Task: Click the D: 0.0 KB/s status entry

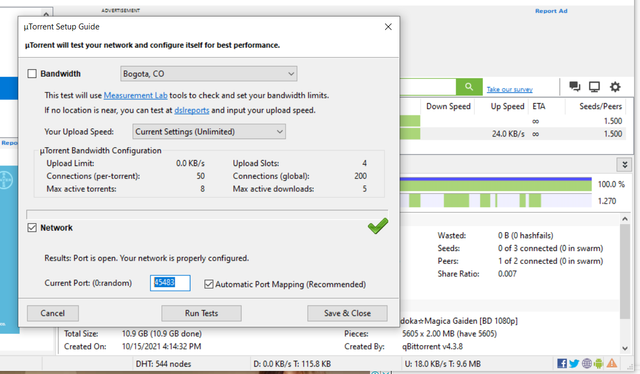Action: [x=292, y=364]
